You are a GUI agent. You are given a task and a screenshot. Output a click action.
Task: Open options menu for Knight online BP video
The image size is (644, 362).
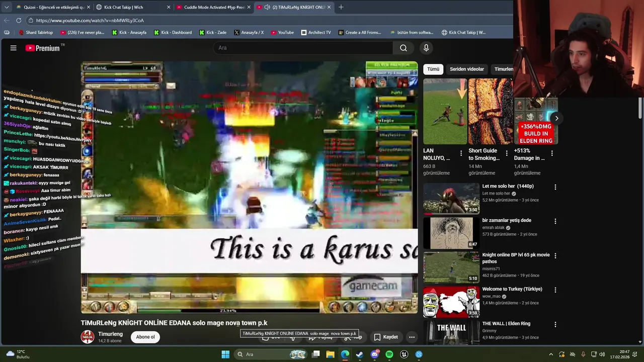pyautogui.click(x=555, y=255)
